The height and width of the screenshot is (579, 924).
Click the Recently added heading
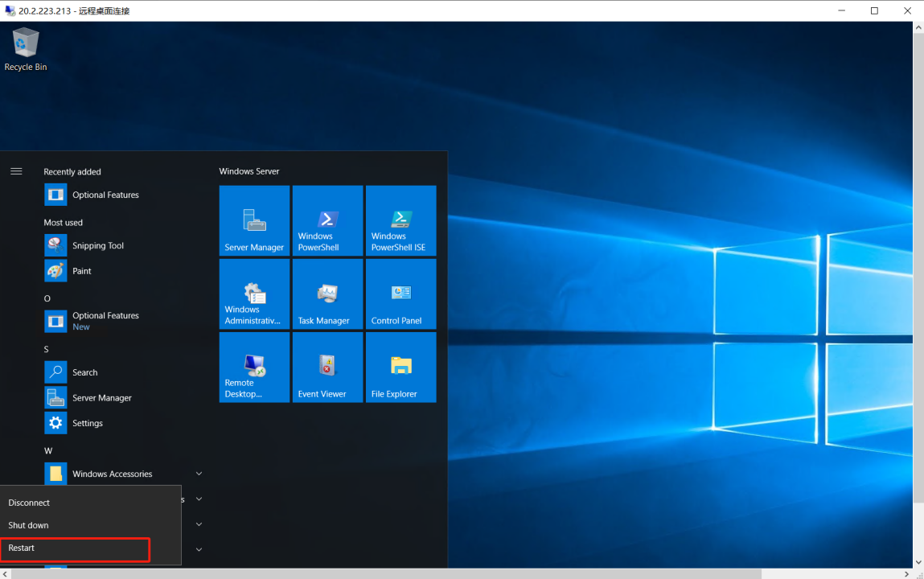pyautogui.click(x=72, y=172)
